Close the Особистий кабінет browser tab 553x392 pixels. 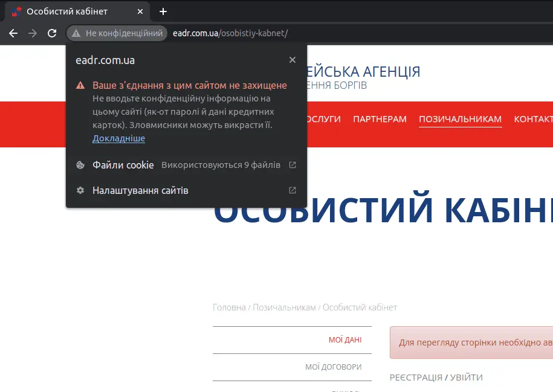[x=140, y=11]
